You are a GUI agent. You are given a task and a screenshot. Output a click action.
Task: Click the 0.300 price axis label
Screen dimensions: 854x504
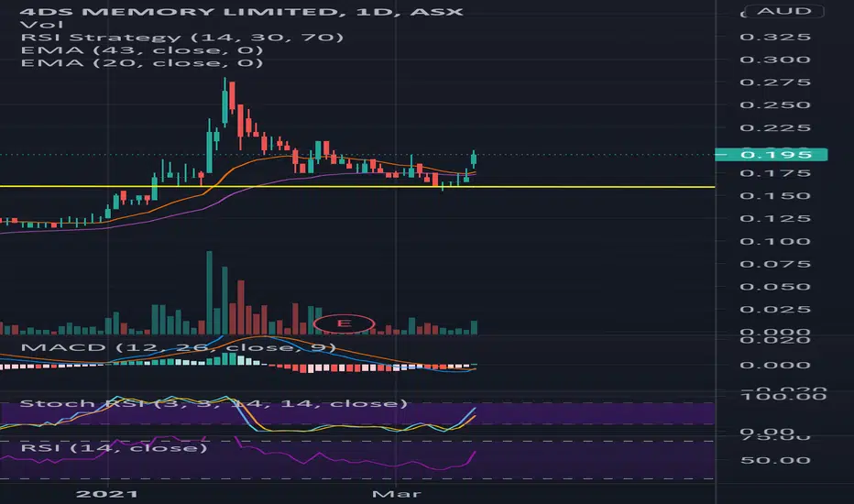tap(775, 60)
